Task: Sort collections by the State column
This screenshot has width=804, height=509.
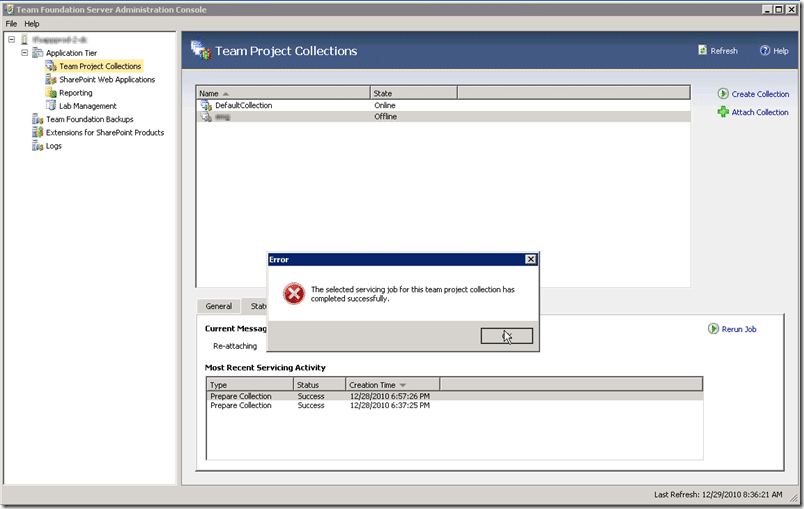Action: [x=414, y=93]
